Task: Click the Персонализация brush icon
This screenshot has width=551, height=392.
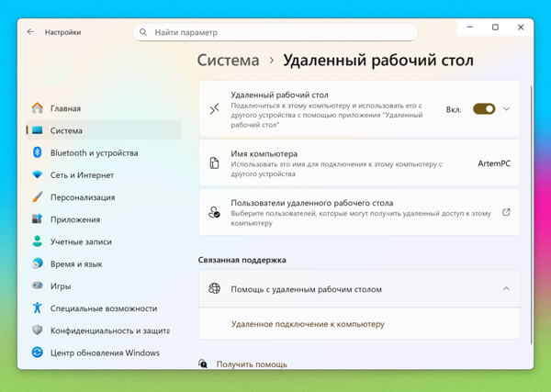Action: pos(38,197)
